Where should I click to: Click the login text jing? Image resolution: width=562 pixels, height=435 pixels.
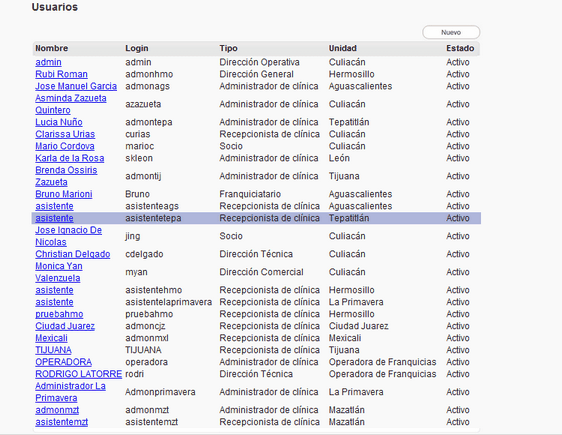133,236
